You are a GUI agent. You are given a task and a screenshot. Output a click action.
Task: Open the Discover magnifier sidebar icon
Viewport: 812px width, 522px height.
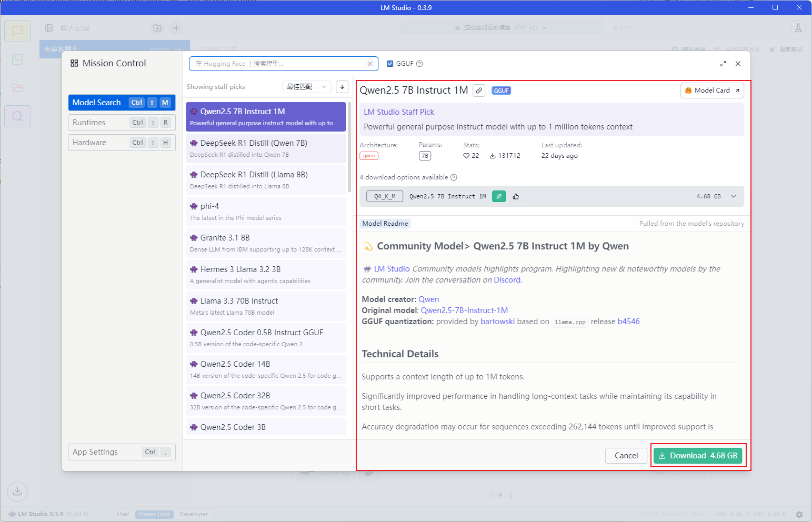coord(17,116)
